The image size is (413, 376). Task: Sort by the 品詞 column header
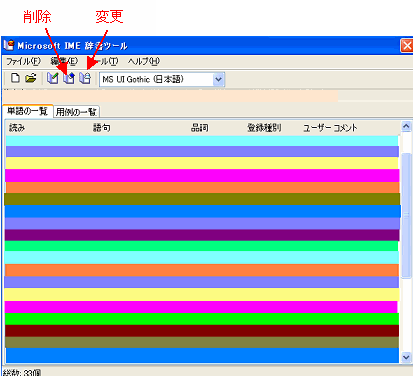[x=200, y=128]
